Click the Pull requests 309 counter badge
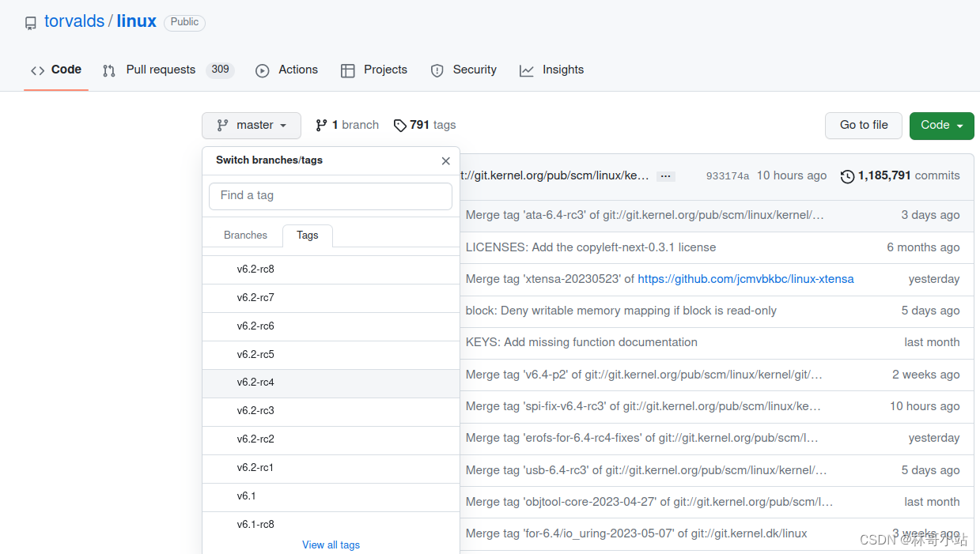 220,70
